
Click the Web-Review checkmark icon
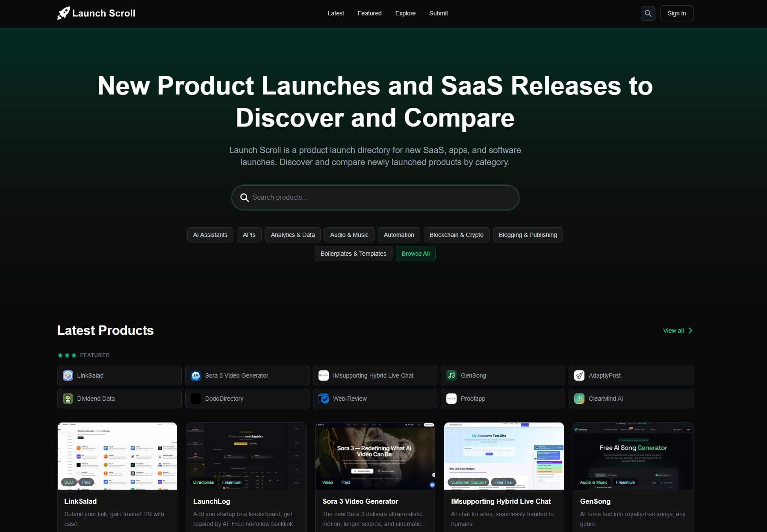[324, 398]
